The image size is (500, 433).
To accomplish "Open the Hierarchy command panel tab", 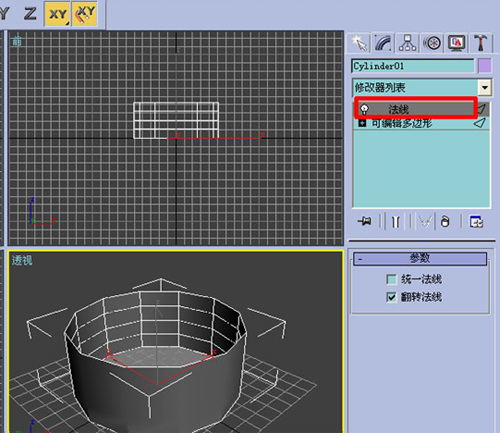I will (x=407, y=43).
